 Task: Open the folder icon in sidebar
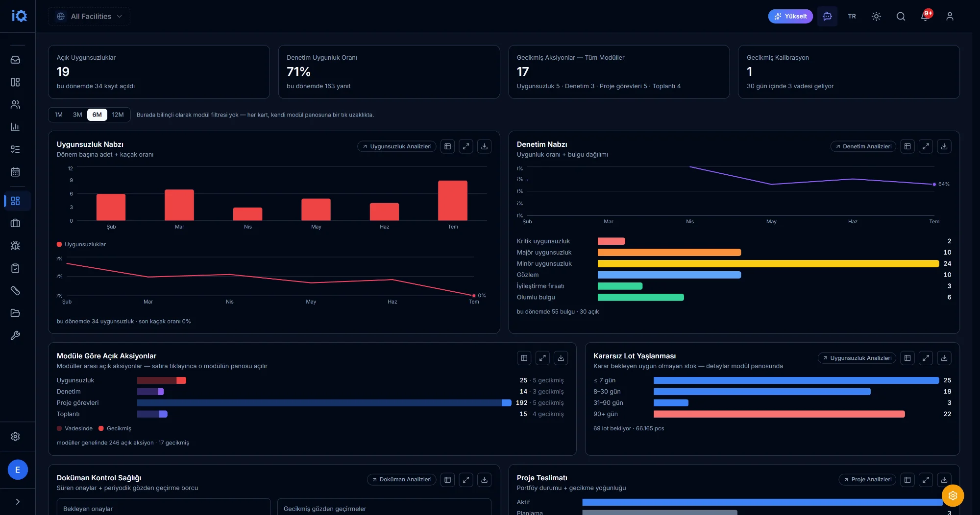tap(15, 313)
